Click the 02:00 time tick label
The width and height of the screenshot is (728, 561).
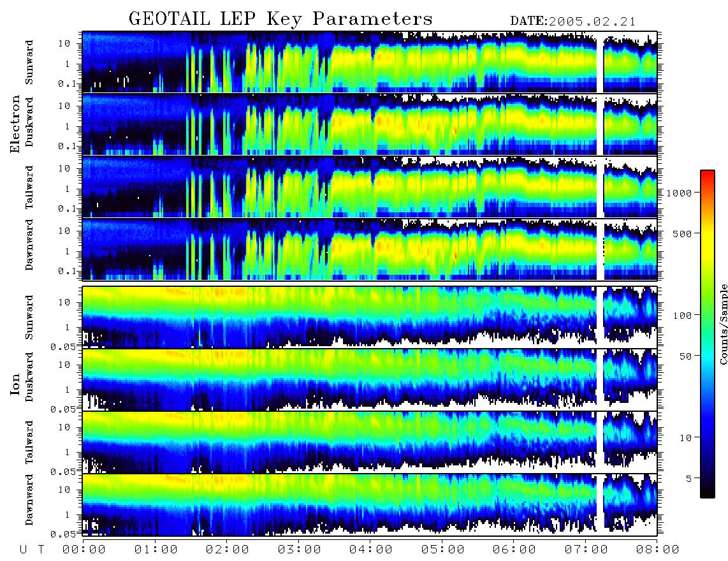(x=228, y=550)
